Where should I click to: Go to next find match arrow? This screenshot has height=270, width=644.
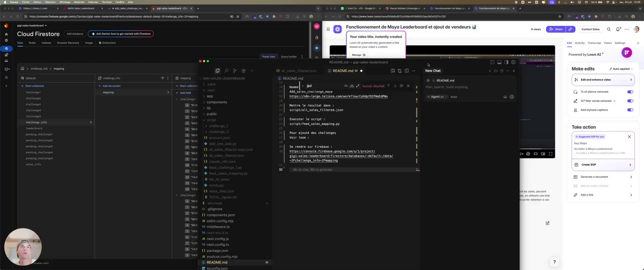395,86
